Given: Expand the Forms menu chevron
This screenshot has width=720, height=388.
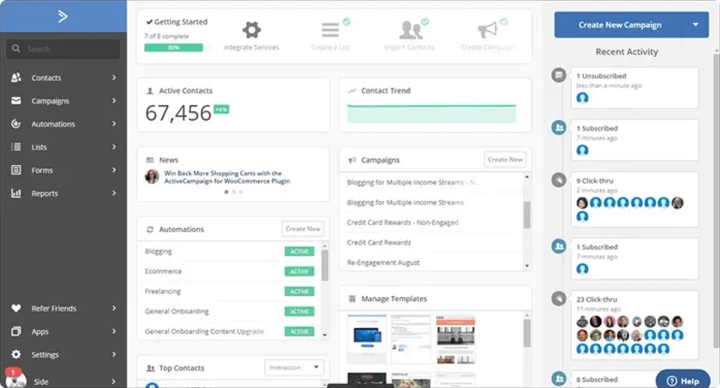Looking at the screenshot, I should (114, 170).
